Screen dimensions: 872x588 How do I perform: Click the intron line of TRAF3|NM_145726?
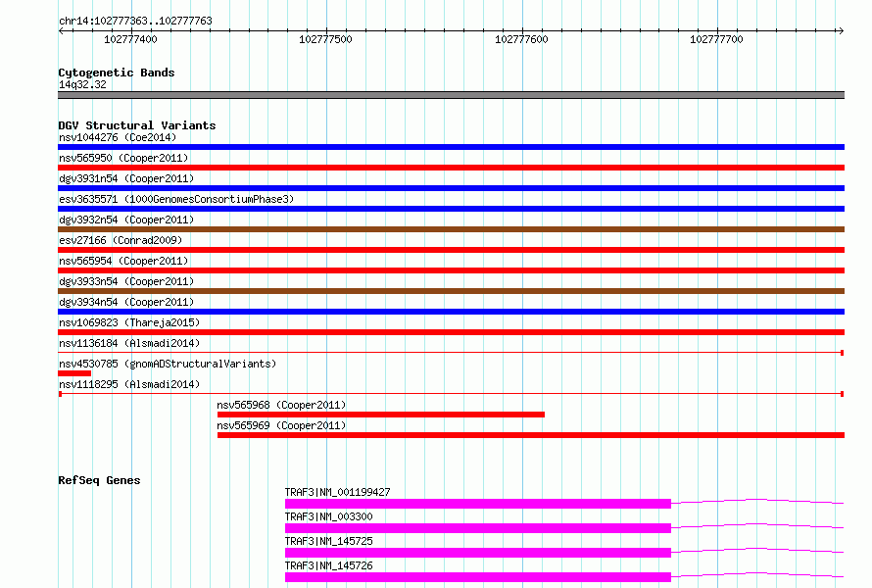[757, 573]
